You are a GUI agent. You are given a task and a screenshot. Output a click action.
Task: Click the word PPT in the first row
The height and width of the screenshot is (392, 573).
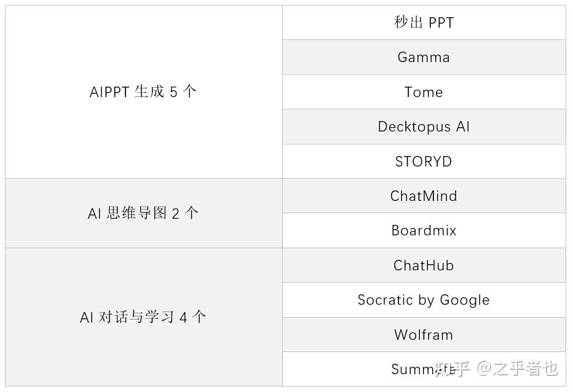coord(441,23)
